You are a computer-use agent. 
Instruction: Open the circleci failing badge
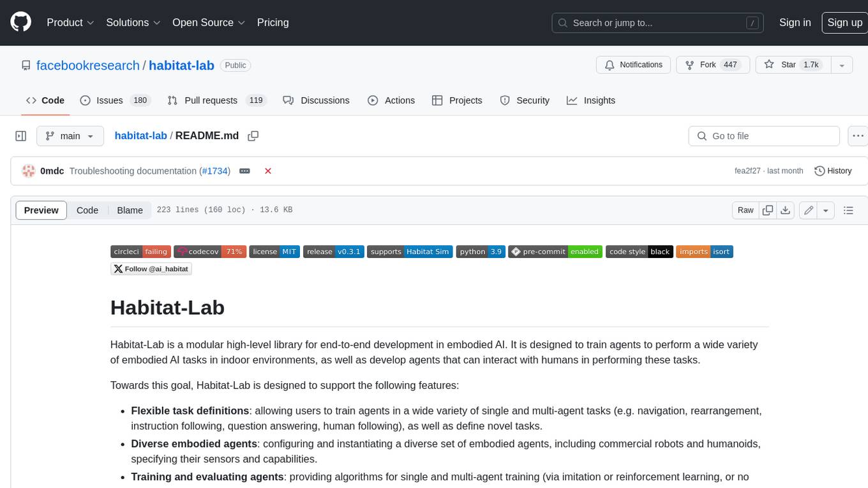[140, 252]
